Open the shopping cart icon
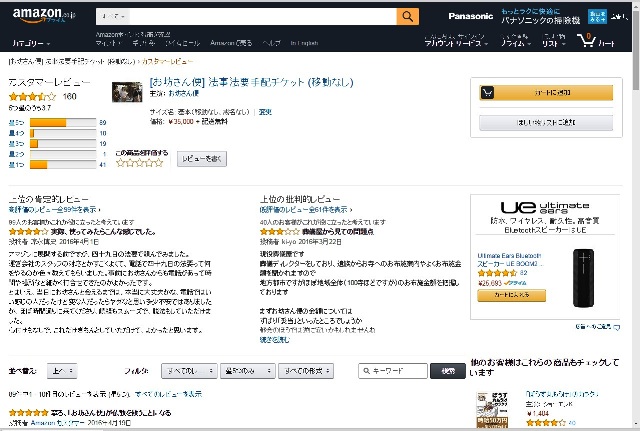The image size is (640, 431). [x=586, y=40]
